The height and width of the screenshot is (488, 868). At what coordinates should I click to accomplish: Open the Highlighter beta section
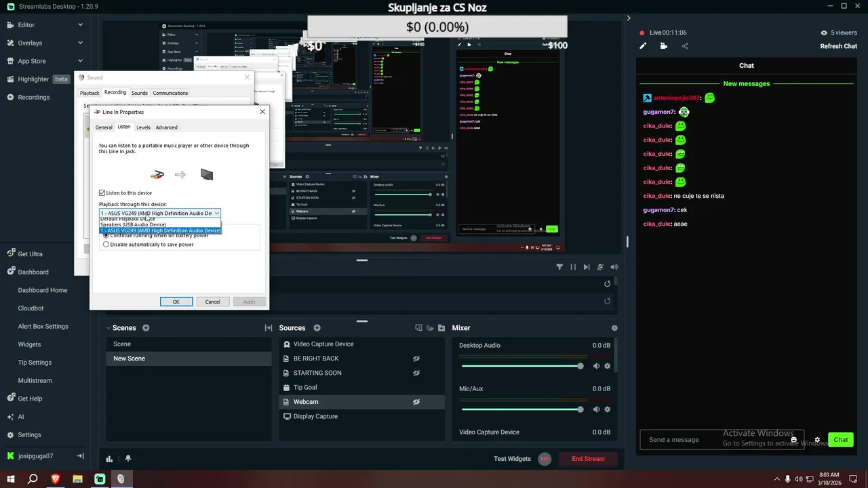click(x=38, y=79)
